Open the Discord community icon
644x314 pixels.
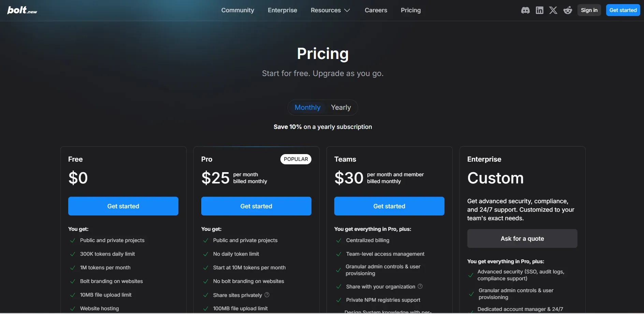(x=525, y=10)
